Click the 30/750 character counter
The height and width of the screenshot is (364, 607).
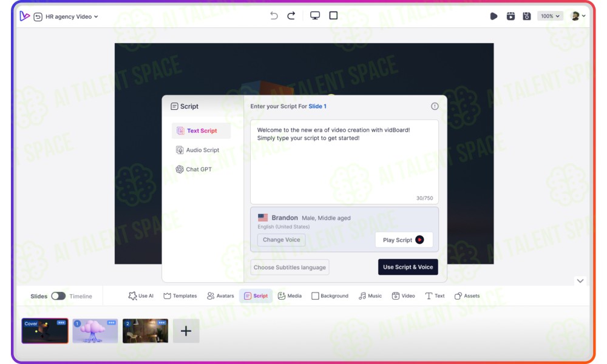coord(425,198)
